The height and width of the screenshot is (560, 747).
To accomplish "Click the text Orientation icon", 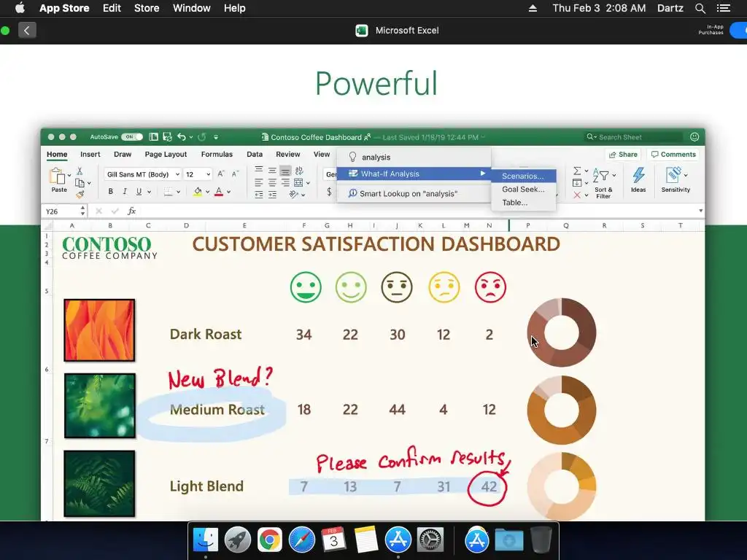I will tap(294, 194).
